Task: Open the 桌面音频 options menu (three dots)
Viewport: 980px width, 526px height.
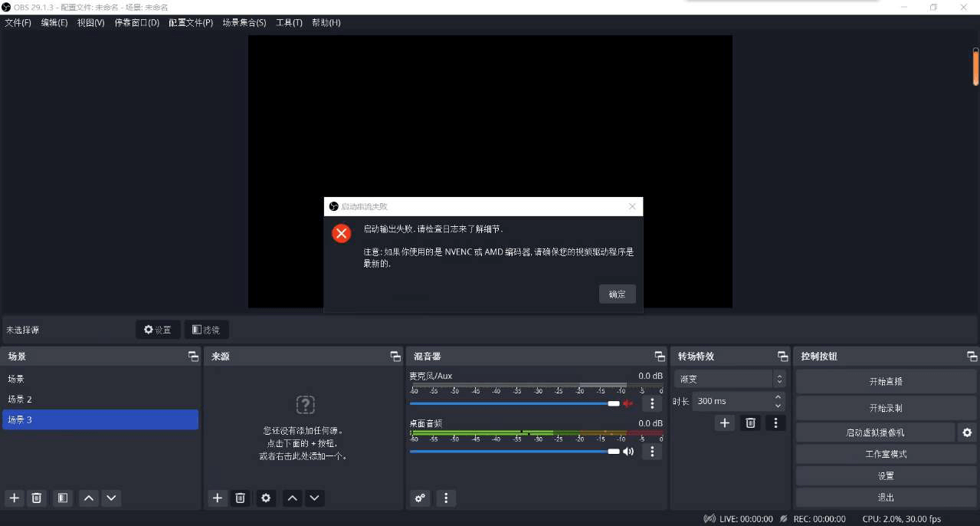Action: click(651, 451)
